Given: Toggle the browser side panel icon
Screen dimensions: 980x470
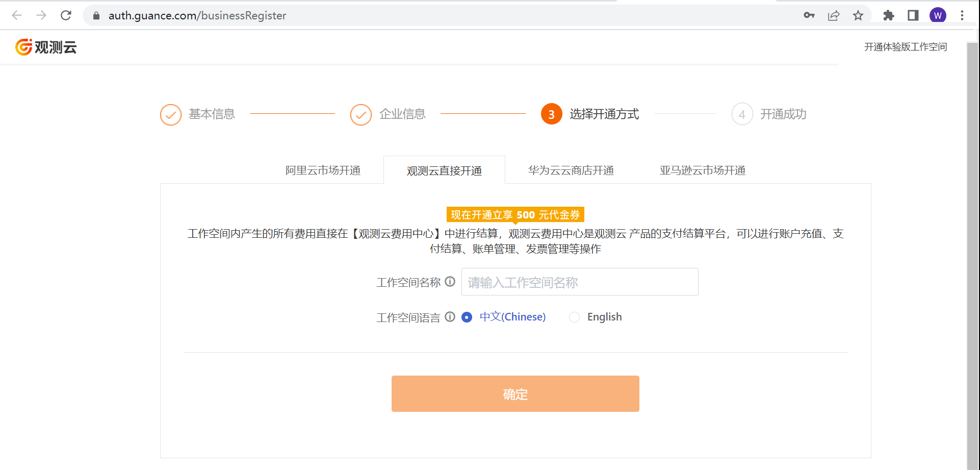Looking at the screenshot, I should [913, 15].
